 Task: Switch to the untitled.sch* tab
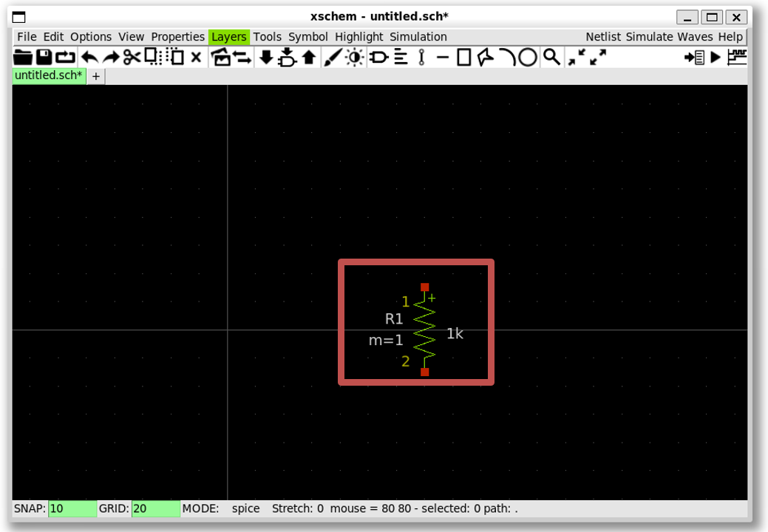pos(49,75)
